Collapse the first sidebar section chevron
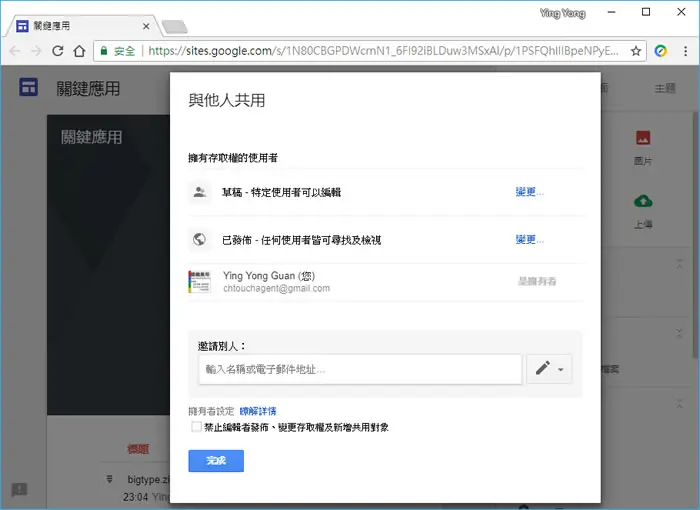Image resolution: width=700 pixels, height=510 pixels. click(679, 263)
